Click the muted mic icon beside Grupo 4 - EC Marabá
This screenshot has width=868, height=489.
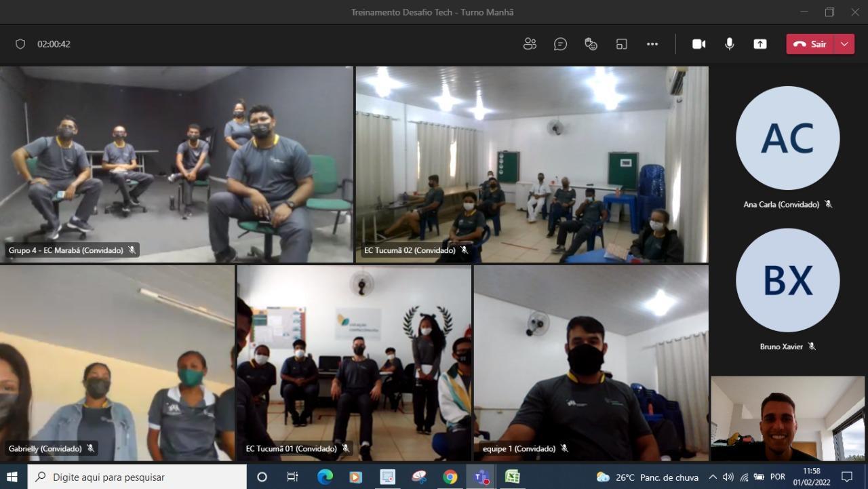(x=132, y=250)
